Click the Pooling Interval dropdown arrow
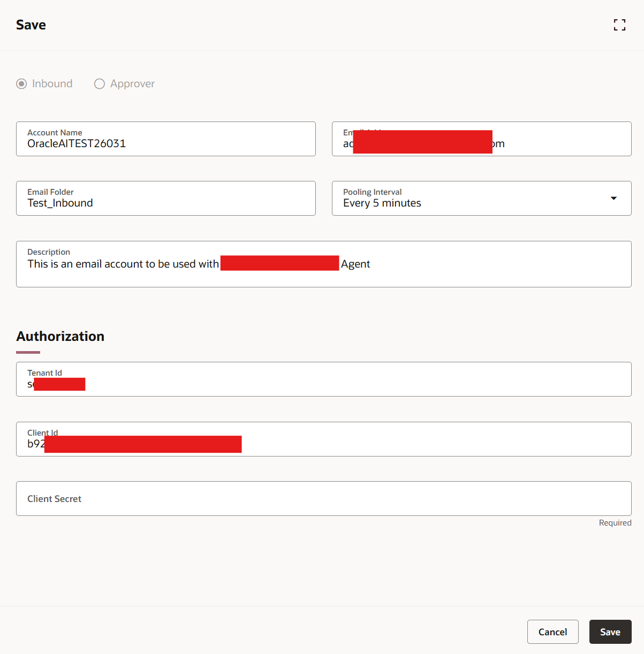Image resolution: width=644 pixels, height=654 pixels. click(x=613, y=199)
